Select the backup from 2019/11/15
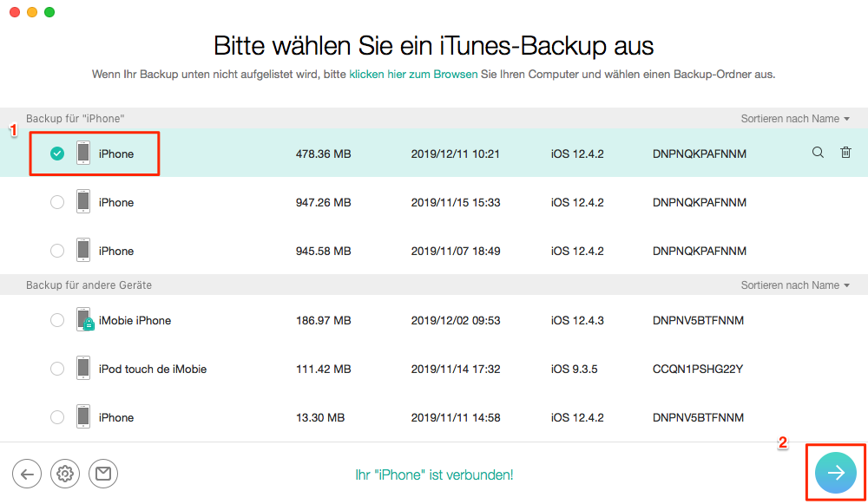 [57, 201]
